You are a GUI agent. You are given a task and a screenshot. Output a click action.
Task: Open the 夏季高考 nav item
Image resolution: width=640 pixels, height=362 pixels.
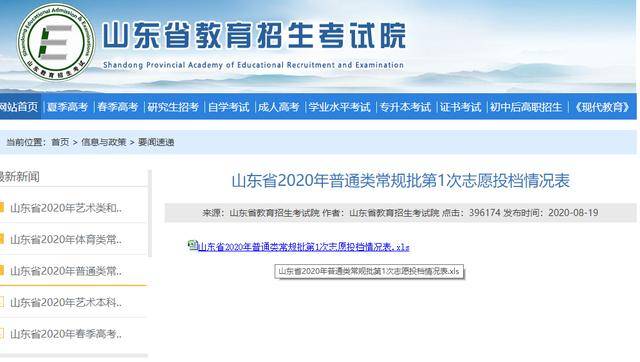pyautogui.click(x=67, y=107)
